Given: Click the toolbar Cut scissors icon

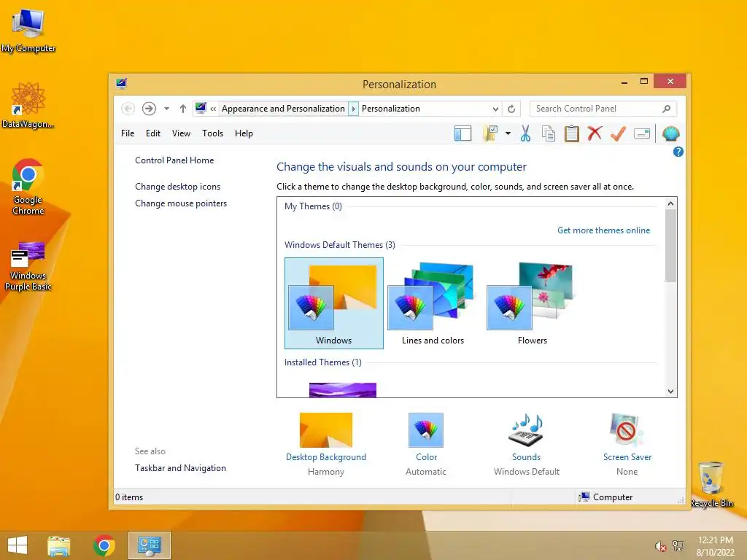Looking at the screenshot, I should (x=525, y=134).
